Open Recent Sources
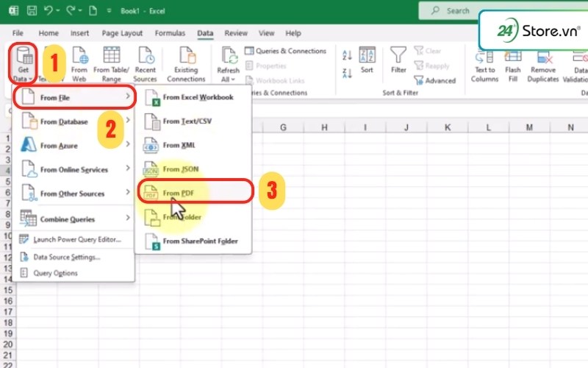Screen dimensions: 588x368 tap(145, 63)
